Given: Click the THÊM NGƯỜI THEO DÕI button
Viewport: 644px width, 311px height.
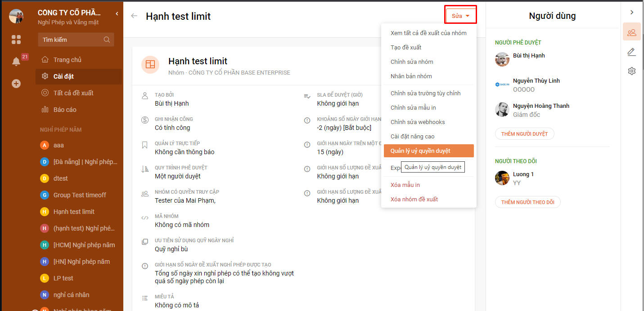Looking at the screenshot, I should (x=528, y=202).
